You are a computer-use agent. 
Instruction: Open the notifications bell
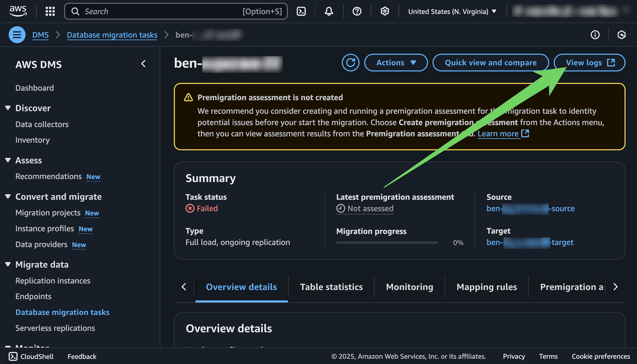coord(329,11)
